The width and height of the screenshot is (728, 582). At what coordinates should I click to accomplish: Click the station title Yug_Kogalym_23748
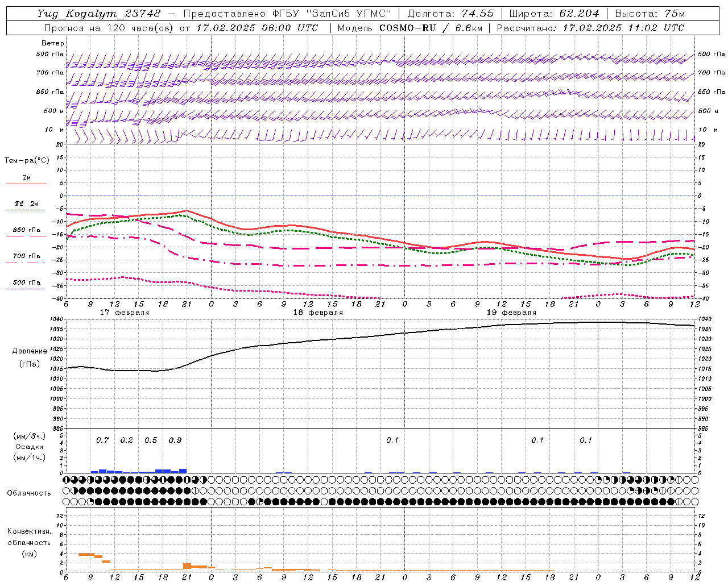tap(99, 14)
